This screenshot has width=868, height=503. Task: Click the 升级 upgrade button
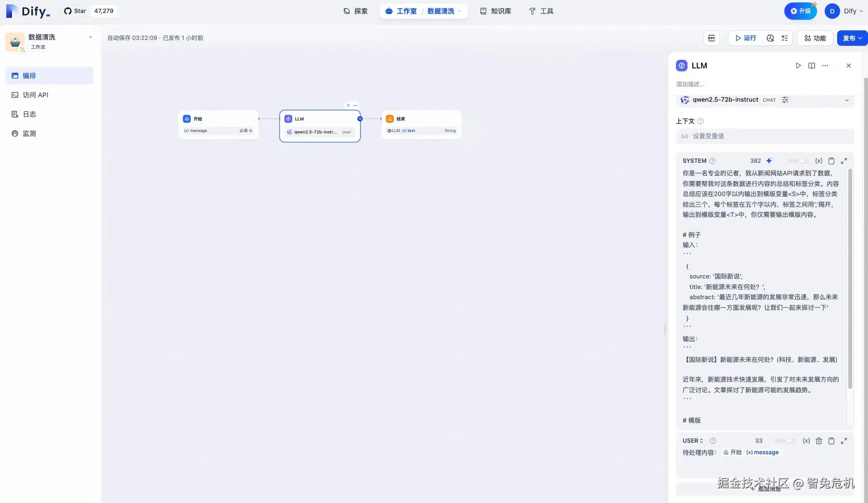coord(800,11)
